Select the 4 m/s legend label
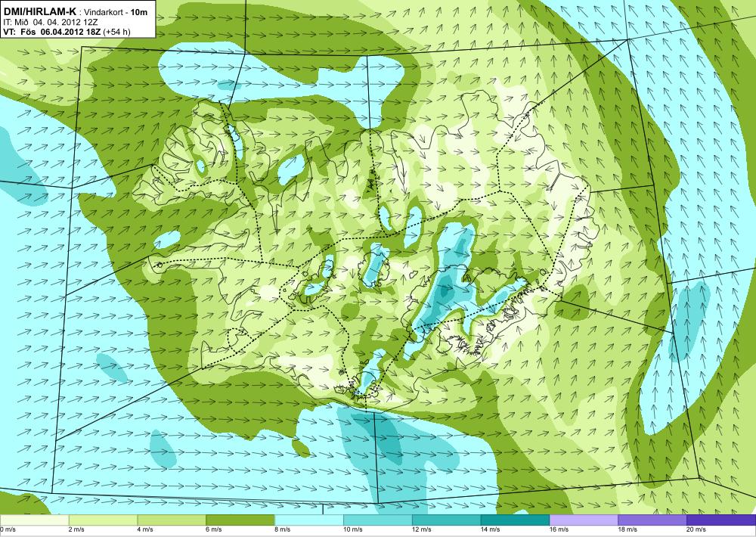This screenshot has width=756, height=537. pyautogui.click(x=145, y=529)
